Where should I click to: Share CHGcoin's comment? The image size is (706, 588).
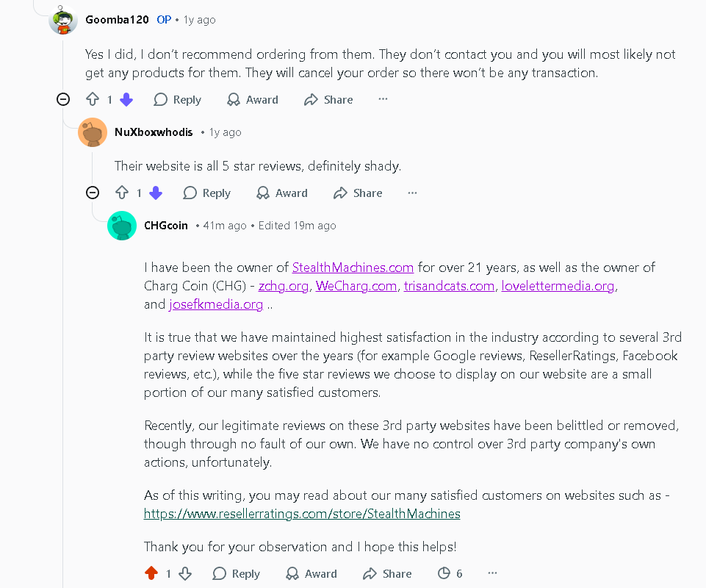[387, 573]
